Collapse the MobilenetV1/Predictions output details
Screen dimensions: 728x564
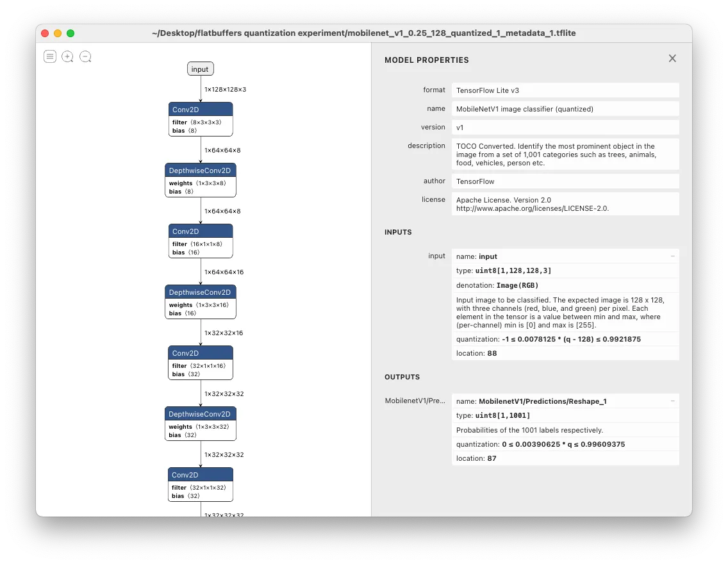[672, 401]
